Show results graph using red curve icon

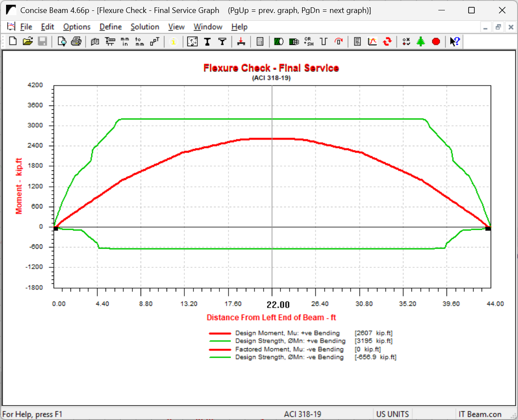[372, 42]
